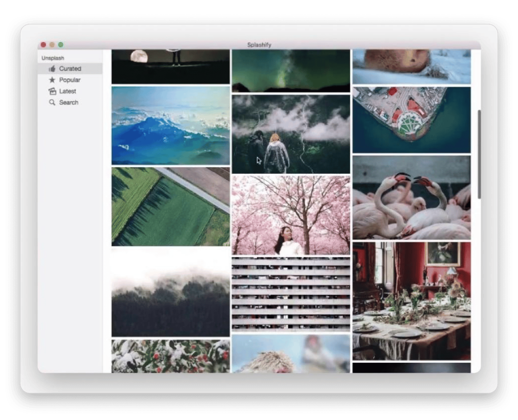Viewport: 518px width, 420px height.
Task: Open the couple in misty forest photo
Action: click(291, 134)
